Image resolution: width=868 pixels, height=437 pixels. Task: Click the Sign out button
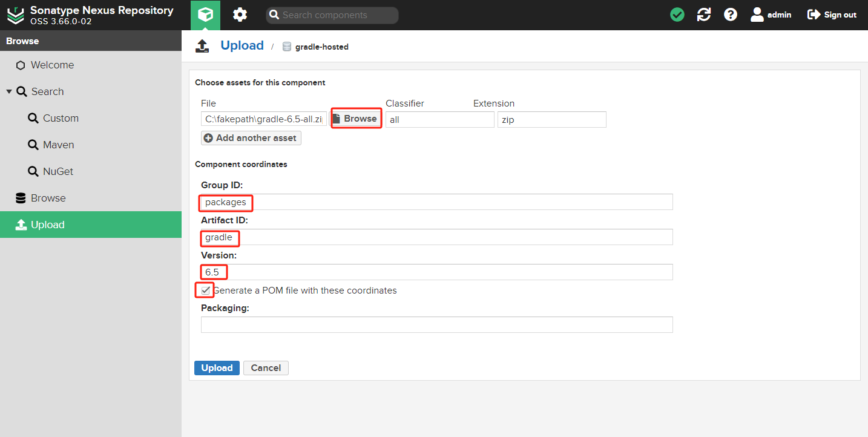click(x=832, y=15)
